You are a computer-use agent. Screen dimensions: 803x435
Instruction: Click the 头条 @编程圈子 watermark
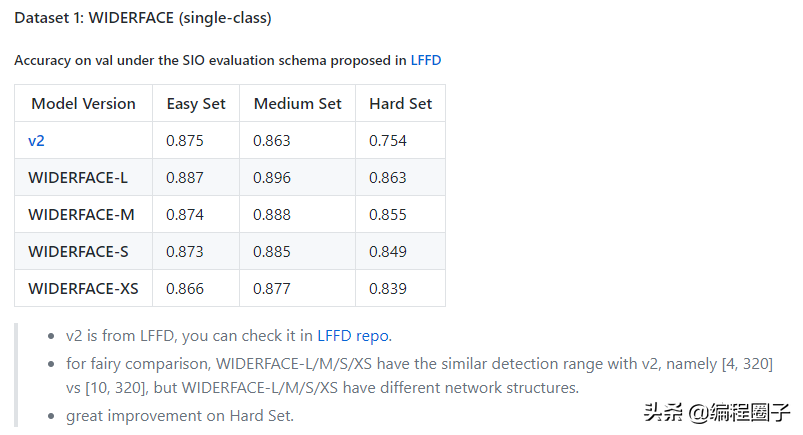pos(716,411)
